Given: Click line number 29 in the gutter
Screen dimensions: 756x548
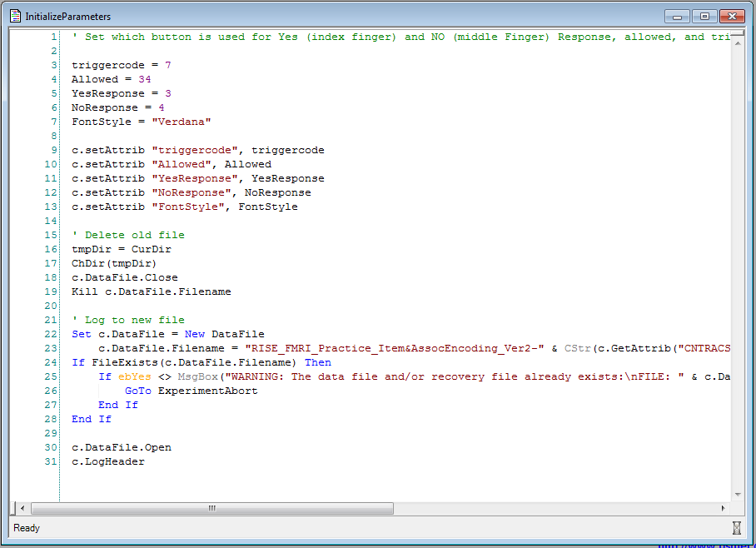Looking at the screenshot, I should [x=51, y=433].
